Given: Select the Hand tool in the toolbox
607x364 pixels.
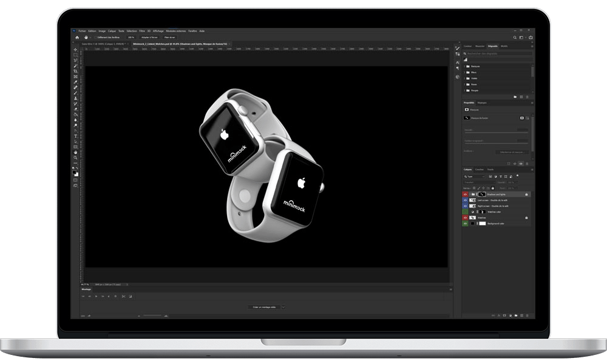Looking at the screenshot, I should coord(75,152).
